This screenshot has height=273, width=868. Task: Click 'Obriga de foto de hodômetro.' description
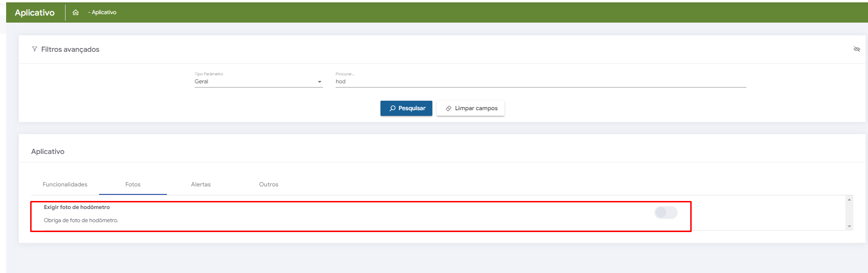(x=81, y=220)
